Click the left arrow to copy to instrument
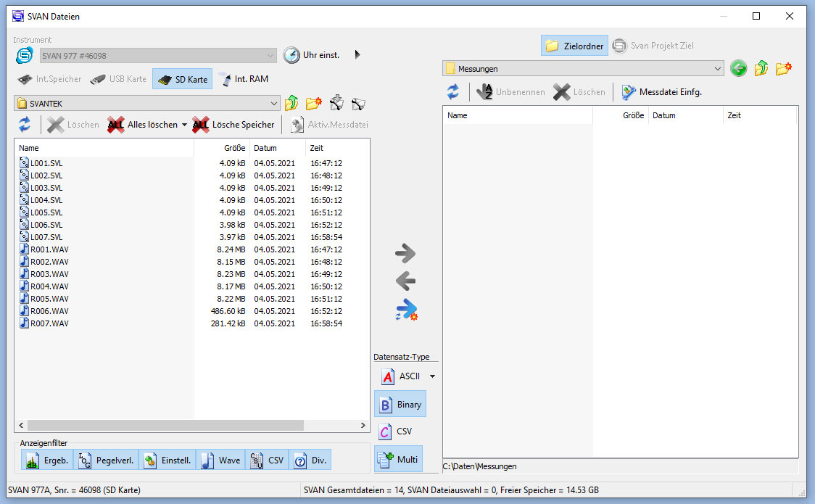The height and width of the screenshot is (504, 815). click(x=405, y=281)
